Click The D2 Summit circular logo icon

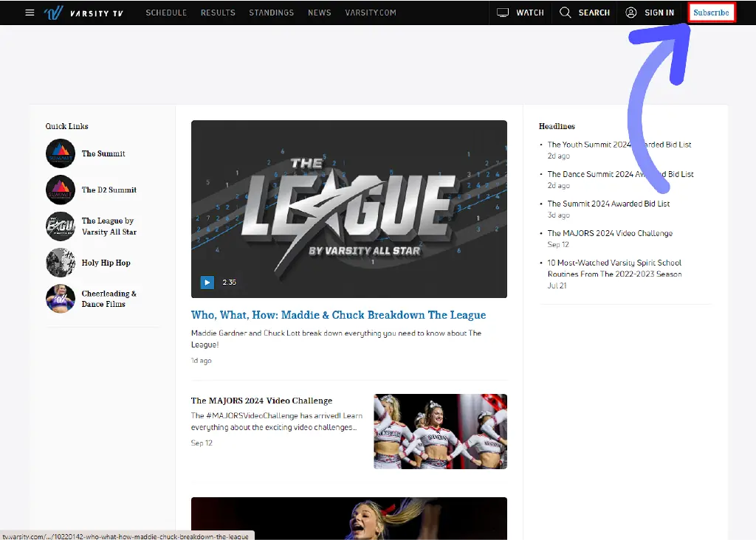pos(61,190)
